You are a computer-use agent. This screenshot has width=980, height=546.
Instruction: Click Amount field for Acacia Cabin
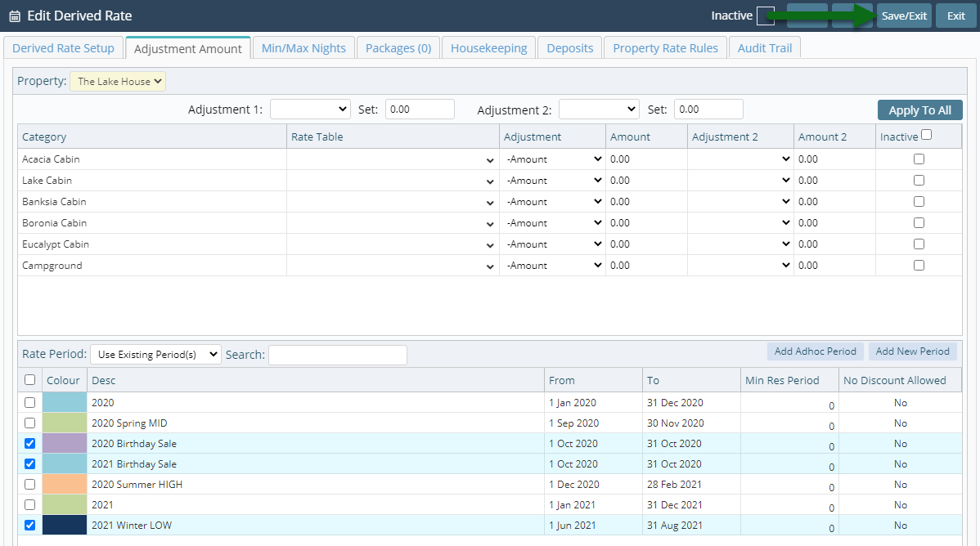pyautogui.click(x=646, y=159)
